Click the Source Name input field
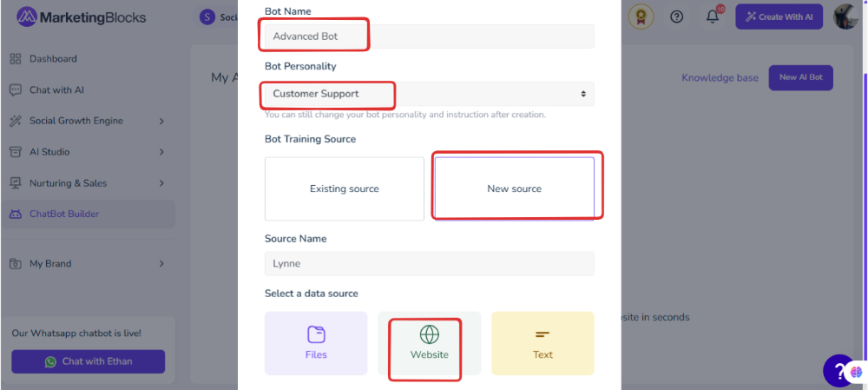 [x=429, y=264]
